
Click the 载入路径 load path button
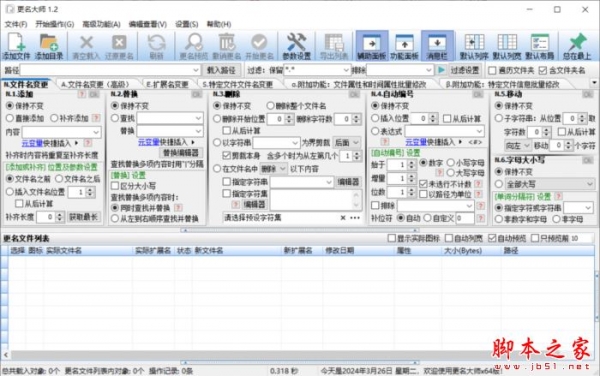coord(221,70)
